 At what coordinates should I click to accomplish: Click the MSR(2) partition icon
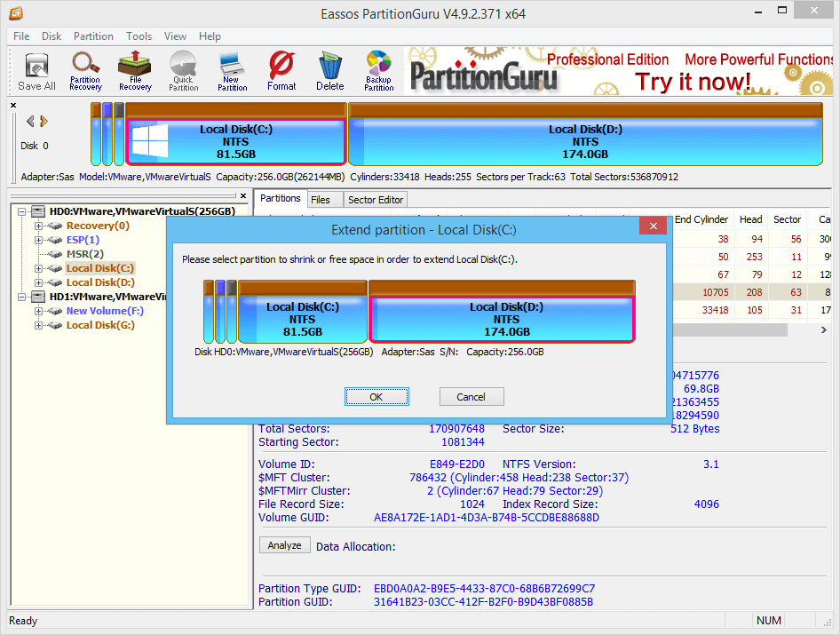click(55, 255)
